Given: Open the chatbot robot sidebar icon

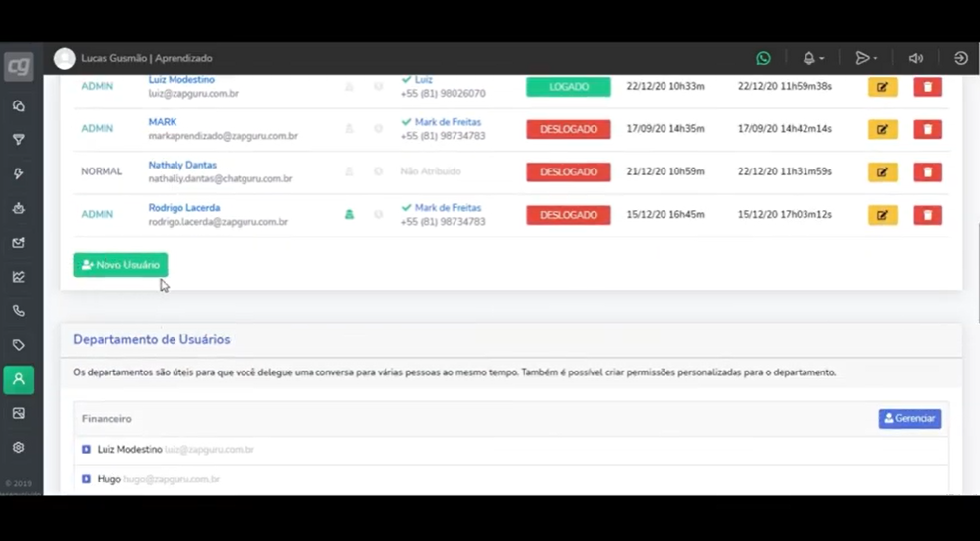Looking at the screenshot, I should pyautogui.click(x=19, y=208).
